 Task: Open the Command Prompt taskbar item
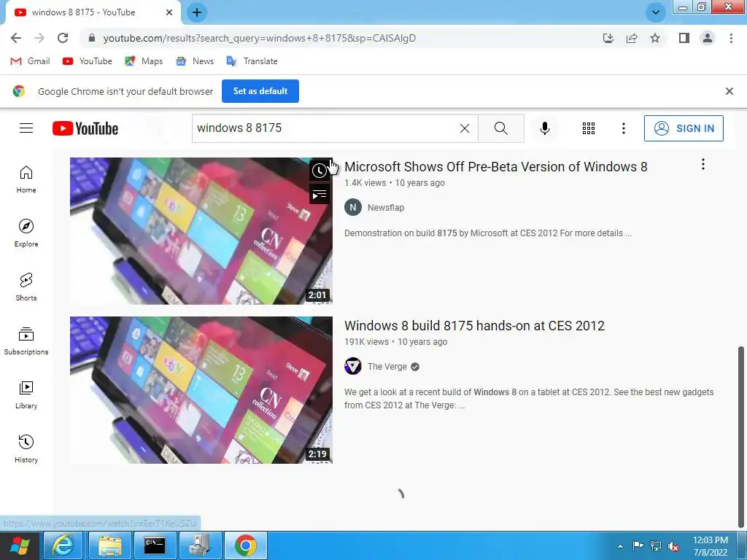tap(155, 545)
